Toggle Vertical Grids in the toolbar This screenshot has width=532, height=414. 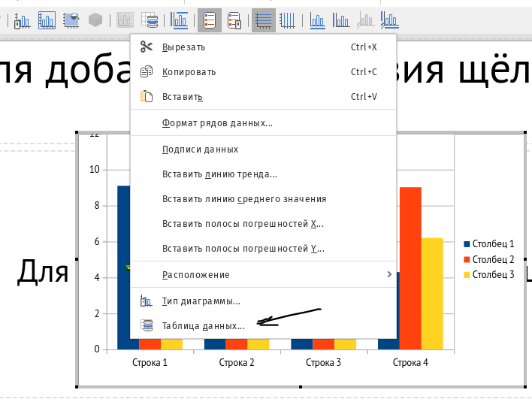(x=288, y=21)
